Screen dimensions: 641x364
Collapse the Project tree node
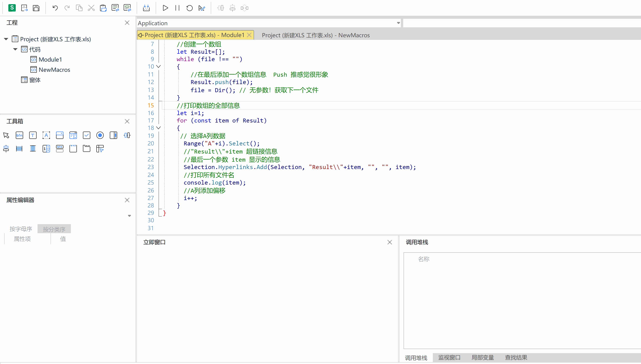coord(6,39)
